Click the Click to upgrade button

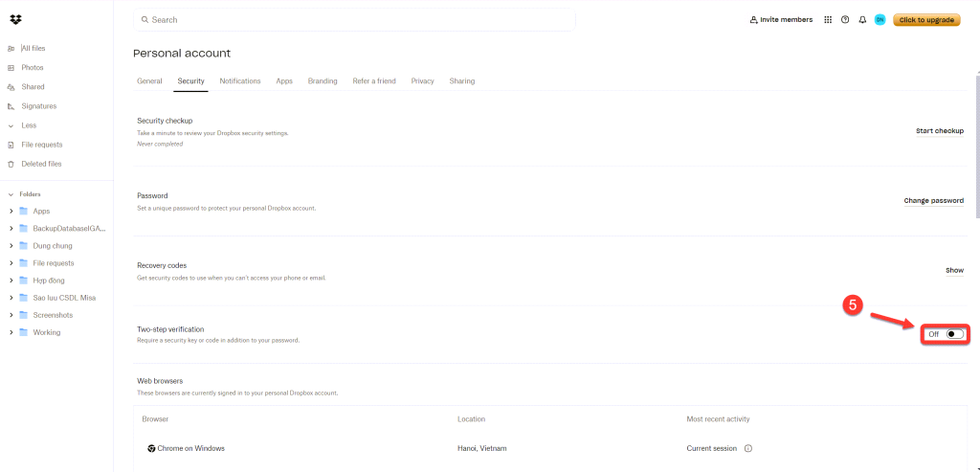925,19
